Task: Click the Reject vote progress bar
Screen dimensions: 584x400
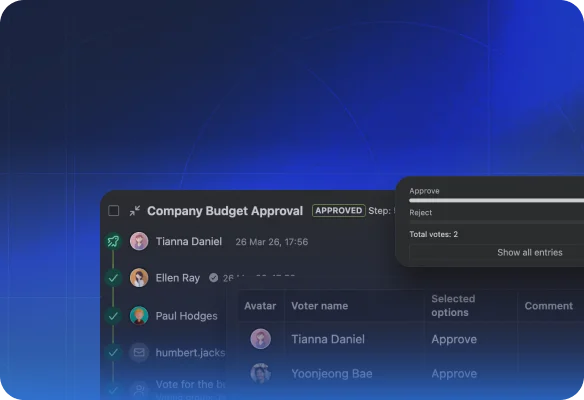Action: (x=497, y=222)
